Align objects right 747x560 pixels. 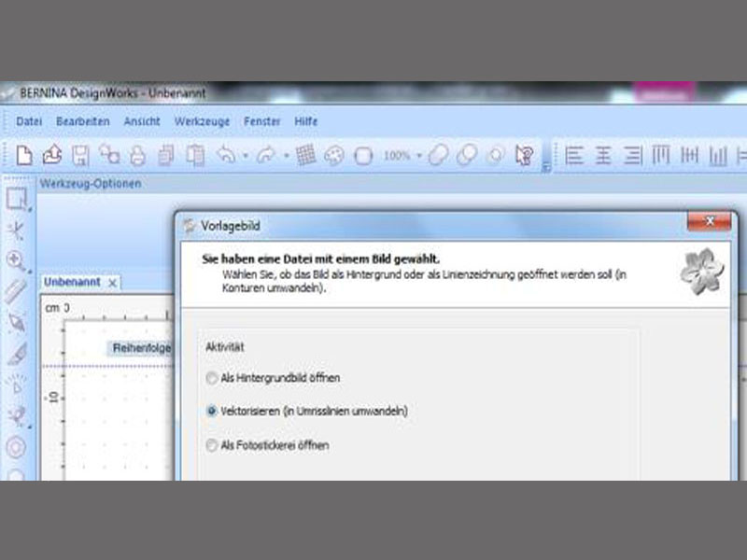[632, 156]
